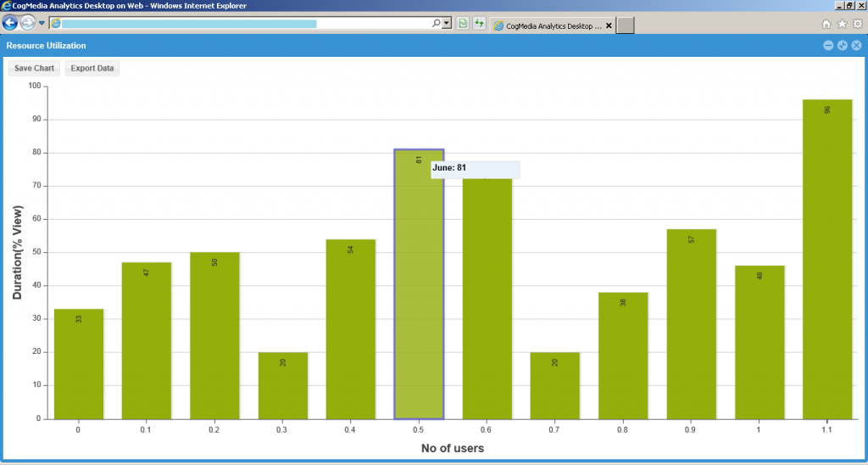Open a new blank browser tab
868x465 pixels.
coord(625,25)
